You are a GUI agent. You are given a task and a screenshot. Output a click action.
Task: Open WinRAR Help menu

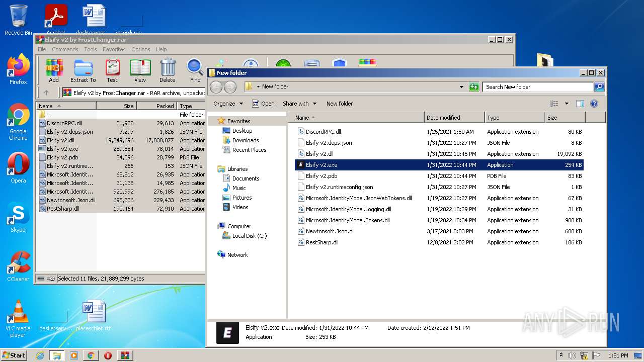click(x=161, y=49)
